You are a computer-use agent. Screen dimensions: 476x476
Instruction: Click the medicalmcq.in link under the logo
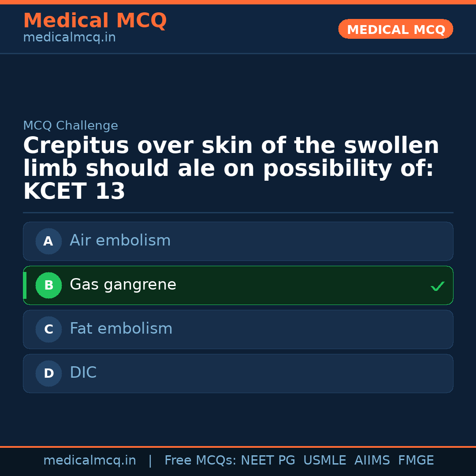tap(69, 37)
